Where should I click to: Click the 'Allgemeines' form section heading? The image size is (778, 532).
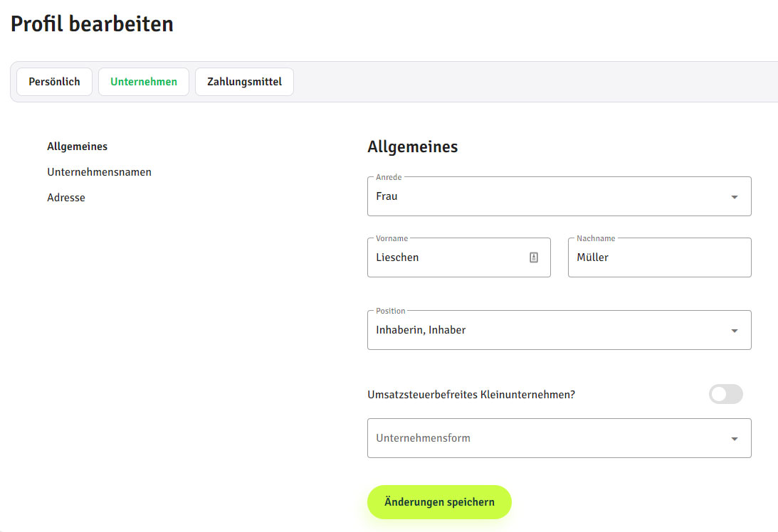[x=412, y=147]
